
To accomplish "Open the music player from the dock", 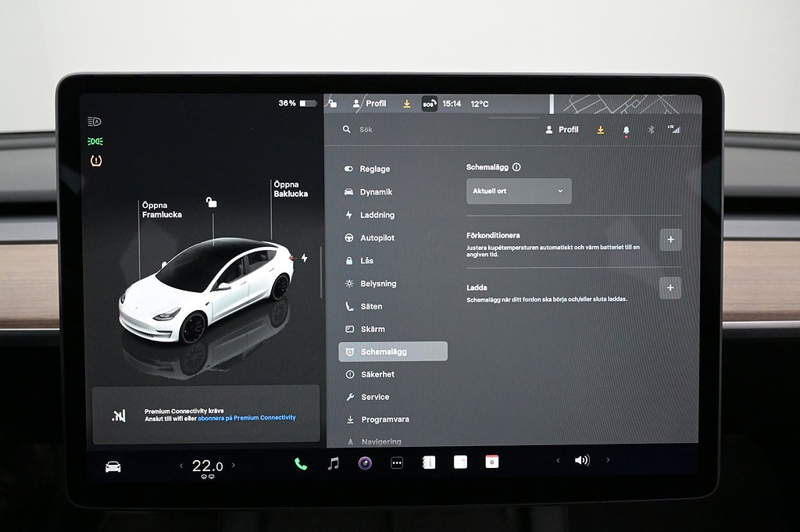I will 334,461.
